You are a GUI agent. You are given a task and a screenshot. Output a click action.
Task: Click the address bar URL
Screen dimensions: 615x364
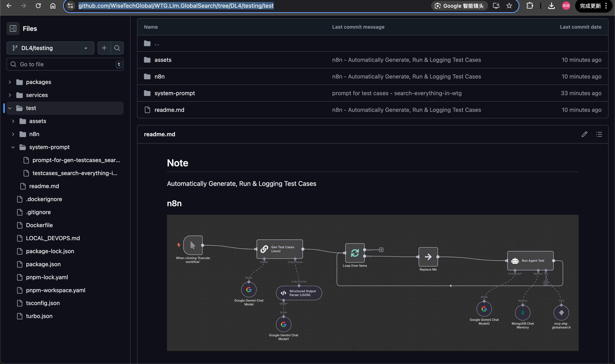176,6
